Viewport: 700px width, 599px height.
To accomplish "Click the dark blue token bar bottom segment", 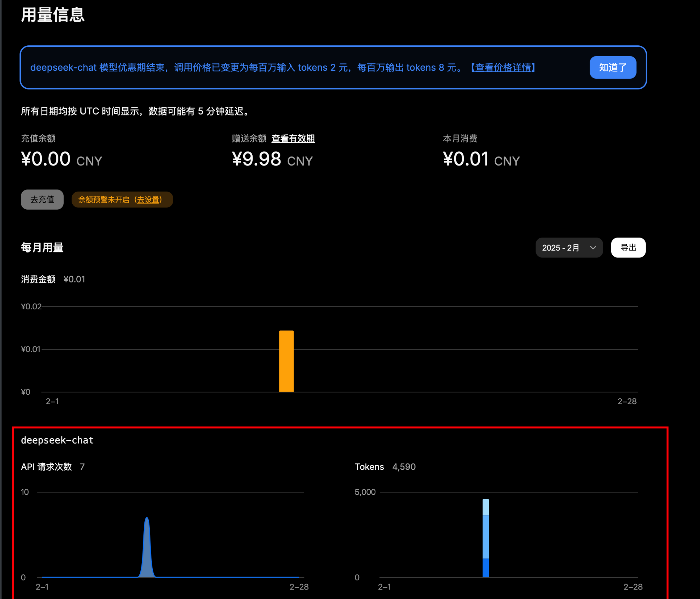I will (x=485, y=568).
